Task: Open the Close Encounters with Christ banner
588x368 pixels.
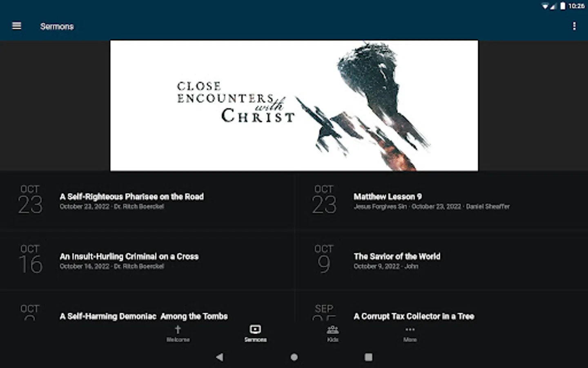Action: click(x=294, y=105)
